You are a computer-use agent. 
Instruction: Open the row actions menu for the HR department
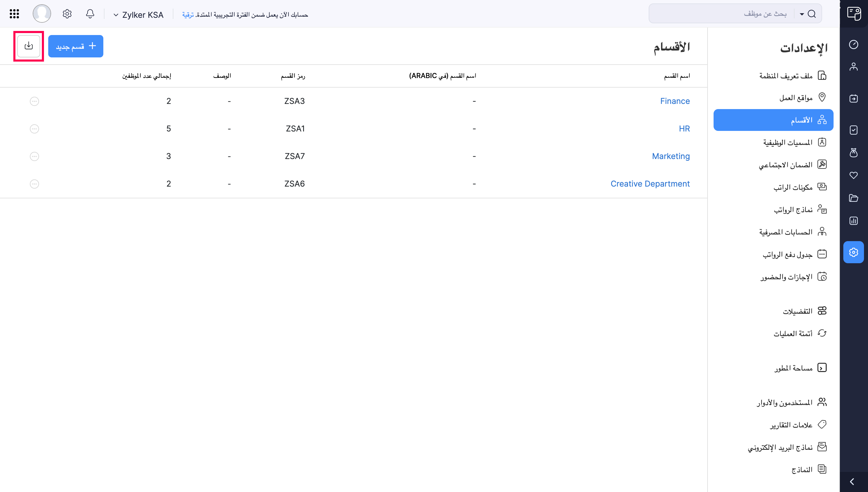34,129
